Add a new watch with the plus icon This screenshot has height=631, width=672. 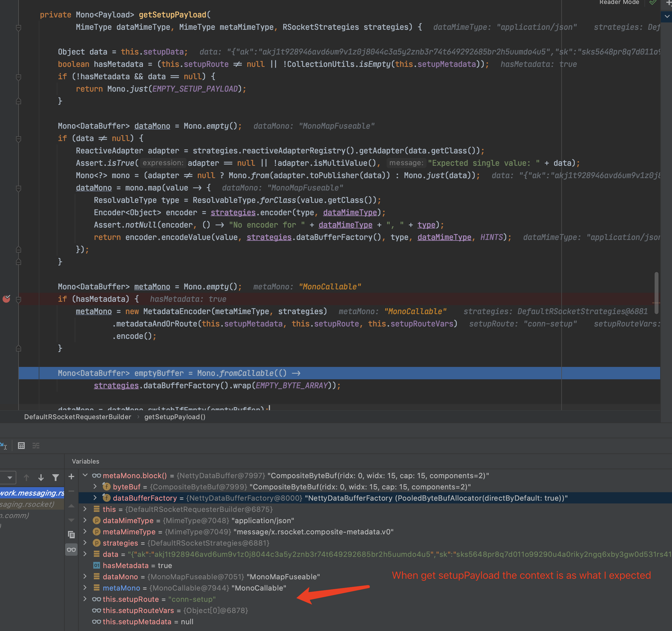[x=71, y=476]
